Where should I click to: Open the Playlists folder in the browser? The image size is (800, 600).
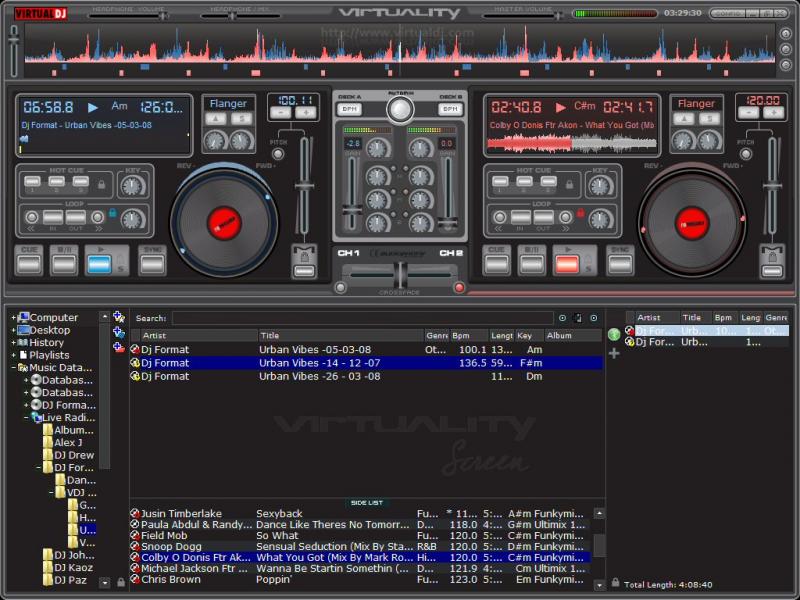tap(49, 355)
